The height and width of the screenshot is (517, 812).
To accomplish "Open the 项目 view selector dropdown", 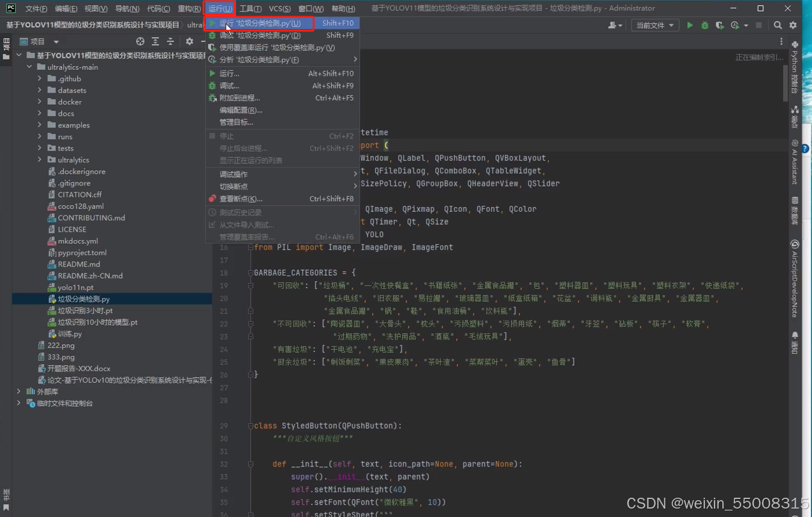I will (x=40, y=42).
